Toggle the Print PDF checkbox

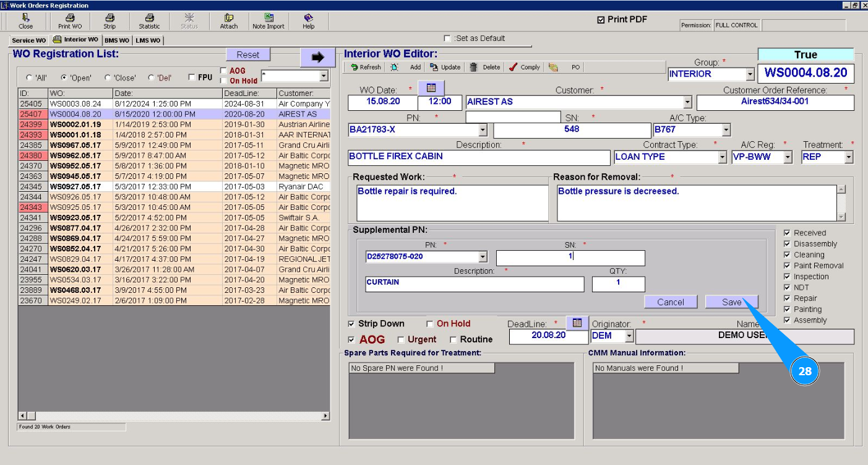coord(601,20)
